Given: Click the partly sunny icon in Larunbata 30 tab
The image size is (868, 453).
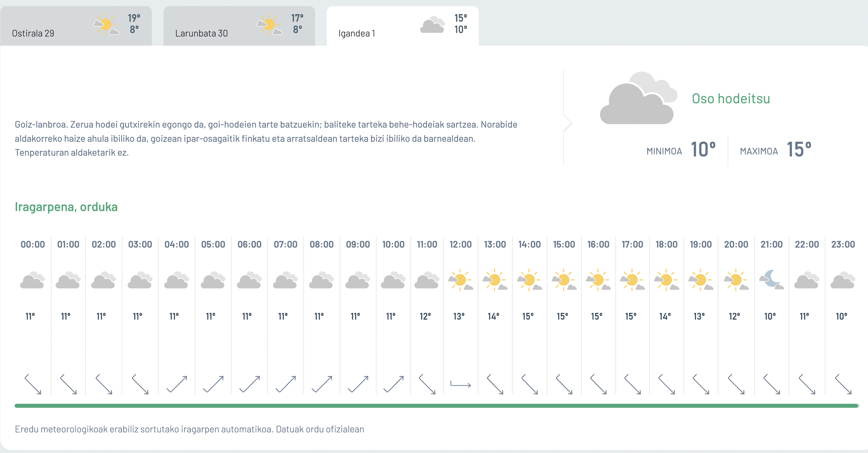Looking at the screenshot, I should 269,24.
